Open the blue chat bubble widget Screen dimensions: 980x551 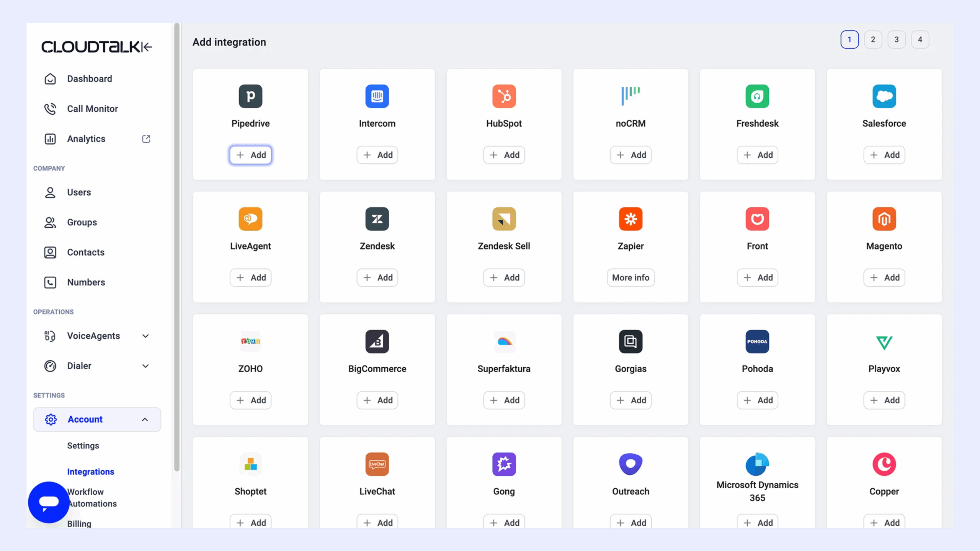(x=49, y=502)
